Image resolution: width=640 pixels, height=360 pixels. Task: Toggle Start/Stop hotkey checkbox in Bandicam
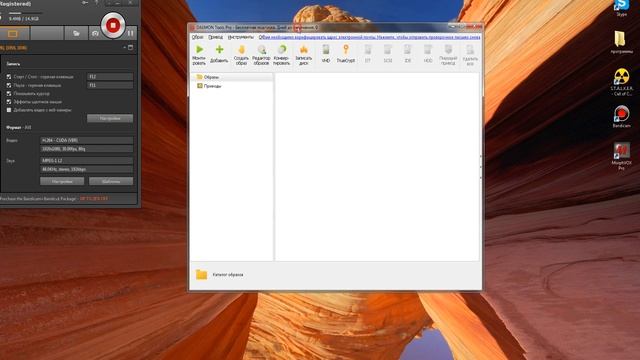click(x=9, y=77)
